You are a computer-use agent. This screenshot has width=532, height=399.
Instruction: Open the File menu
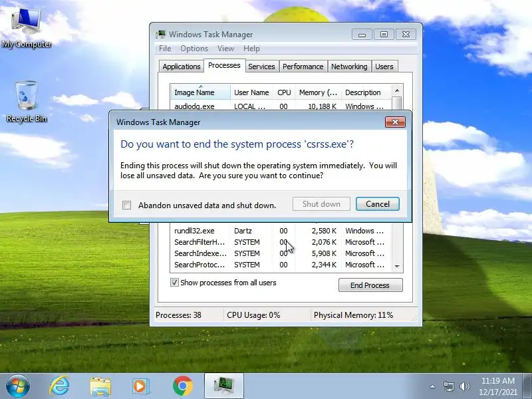click(x=165, y=49)
